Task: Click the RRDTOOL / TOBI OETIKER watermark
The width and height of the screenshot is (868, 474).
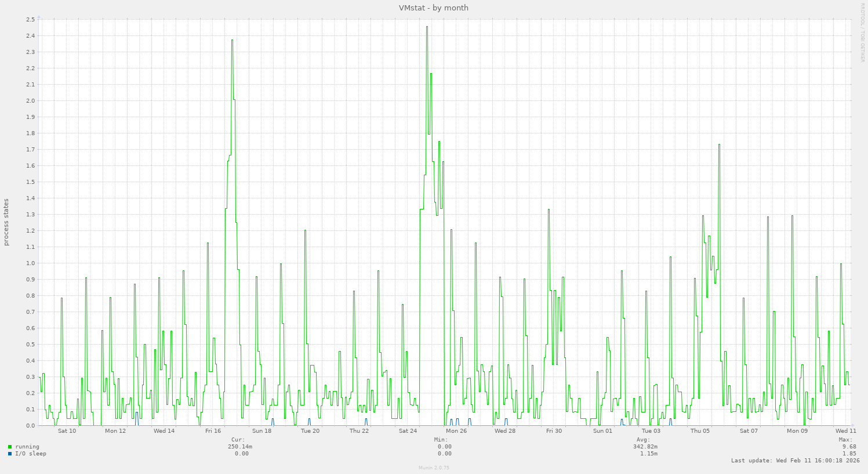Action: [862, 32]
